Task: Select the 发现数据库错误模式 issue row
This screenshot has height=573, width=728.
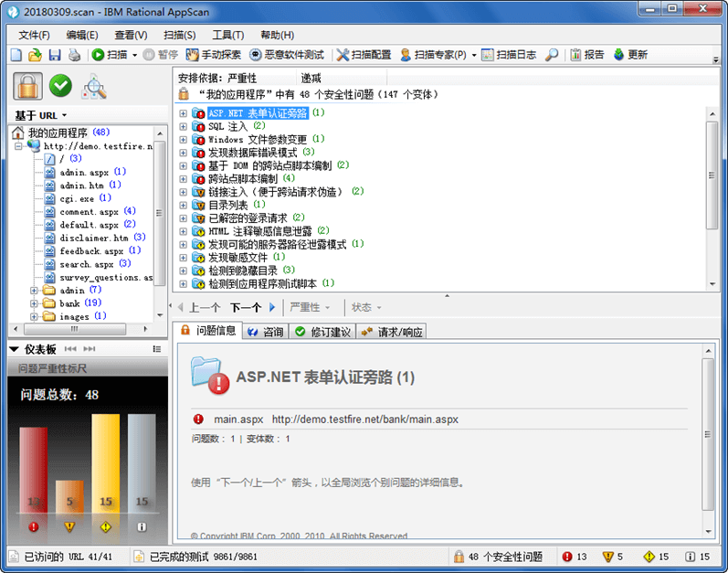Action: coord(253,153)
